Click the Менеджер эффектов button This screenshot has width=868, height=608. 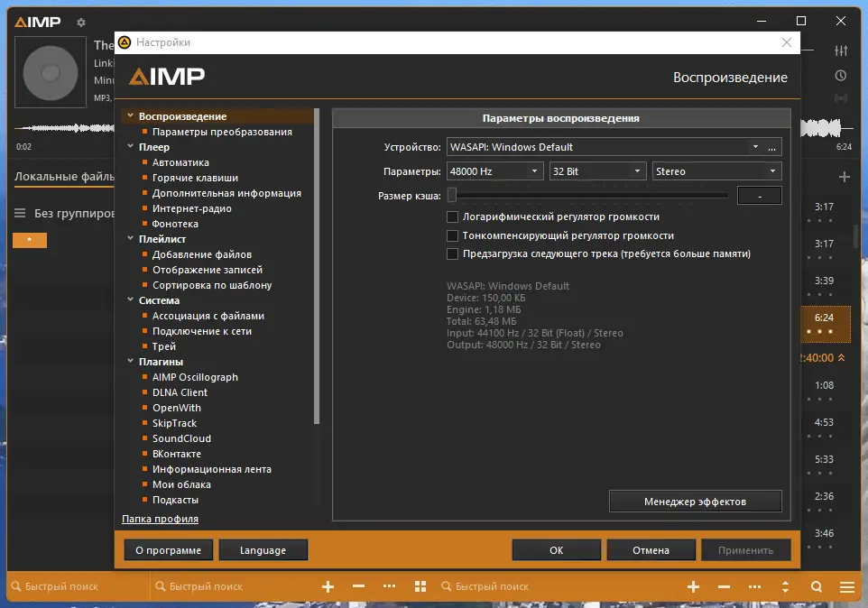tap(695, 501)
